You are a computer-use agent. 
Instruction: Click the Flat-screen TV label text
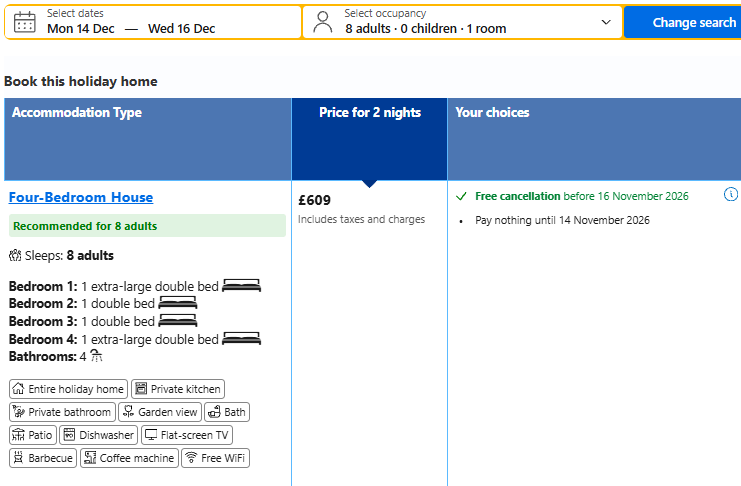pyautogui.click(x=195, y=435)
